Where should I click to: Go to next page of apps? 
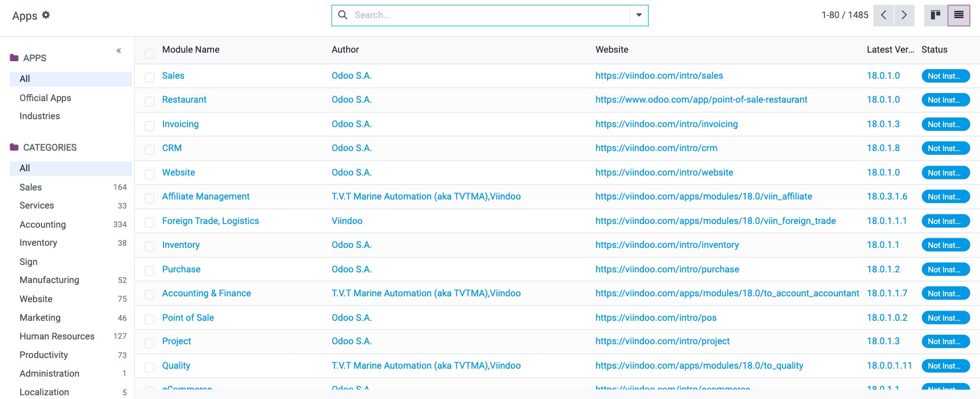pos(904,15)
